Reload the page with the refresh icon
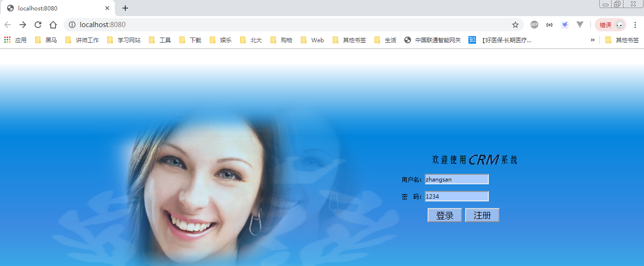 coord(38,25)
